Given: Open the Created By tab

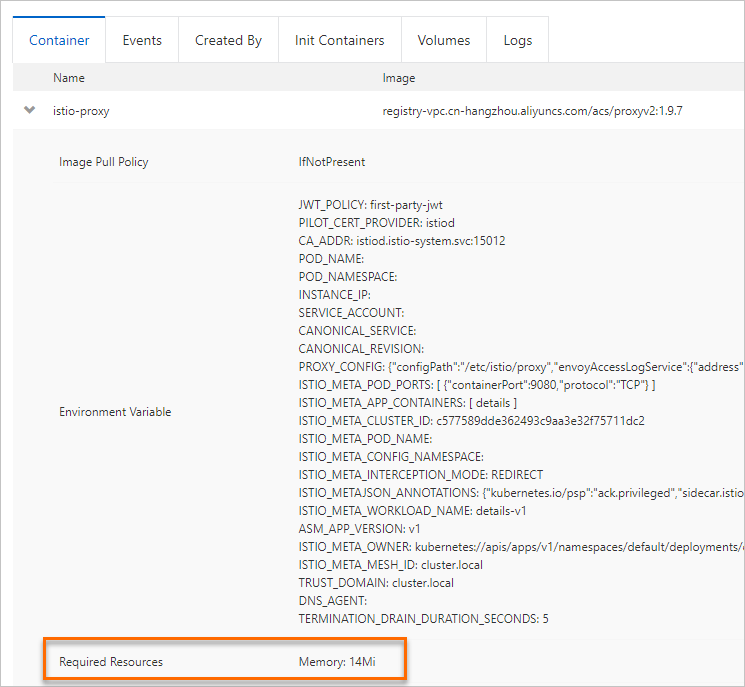Looking at the screenshot, I should pyautogui.click(x=228, y=40).
